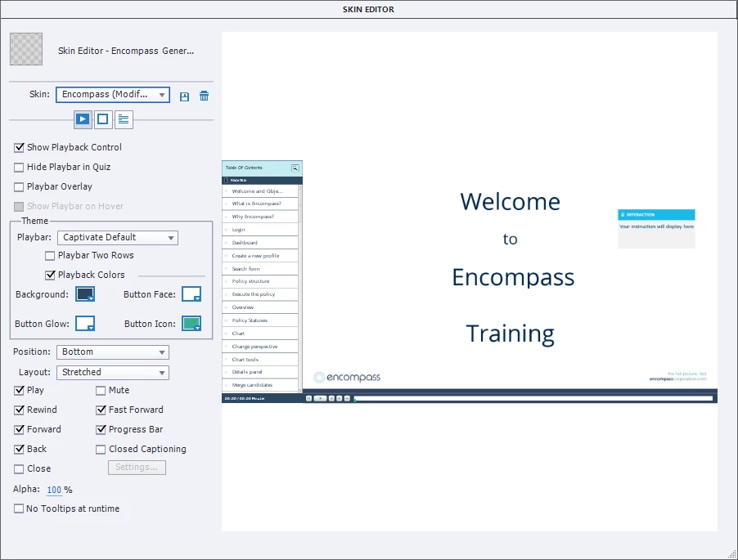Uncheck the Rewind checkbox
This screenshot has height=560, width=738.
[x=19, y=410]
